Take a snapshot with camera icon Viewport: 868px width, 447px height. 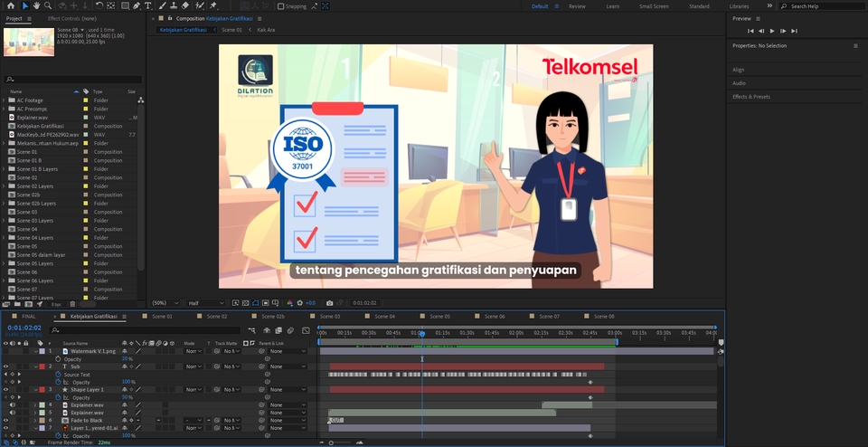[330, 302]
